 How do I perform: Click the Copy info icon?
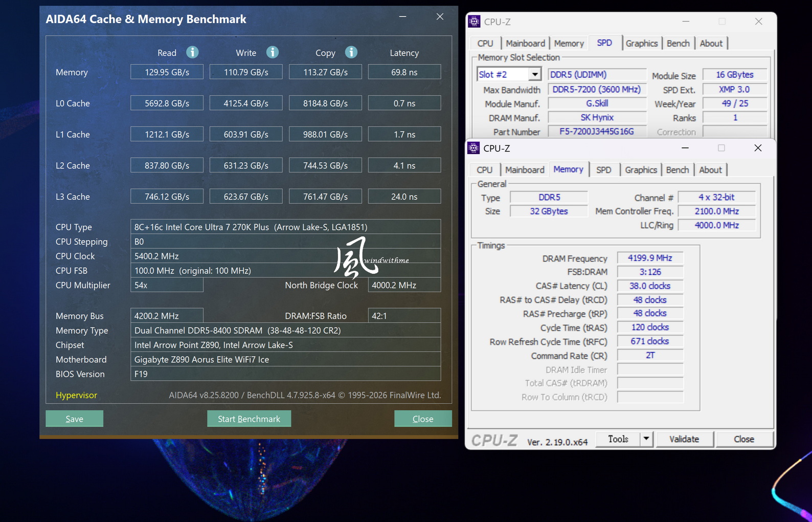(x=351, y=52)
